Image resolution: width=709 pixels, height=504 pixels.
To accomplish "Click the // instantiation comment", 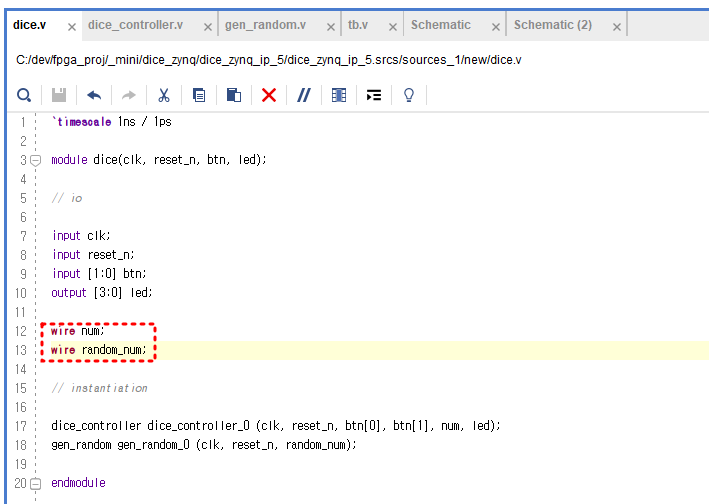I will [x=99, y=388].
